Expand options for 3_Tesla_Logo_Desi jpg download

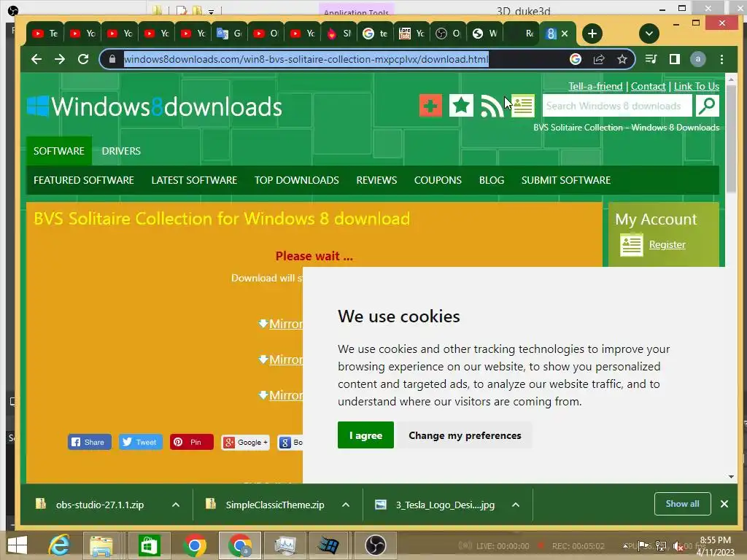pos(516,505)
